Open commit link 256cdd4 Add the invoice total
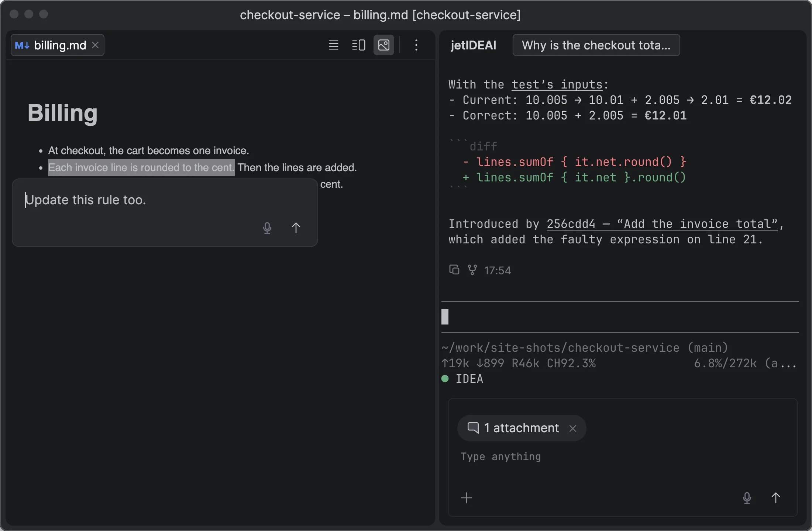 (662, 224)
